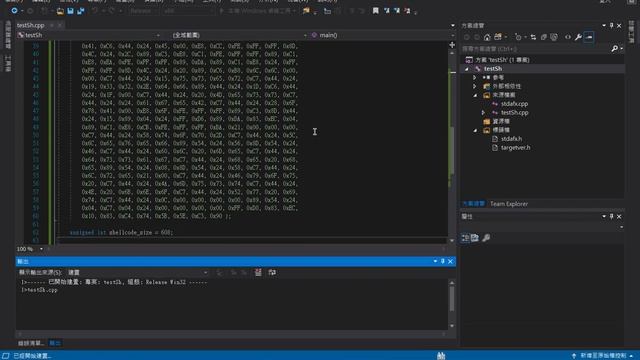
Task: Open the solution configuration Release dropdown
Action: 144,11
